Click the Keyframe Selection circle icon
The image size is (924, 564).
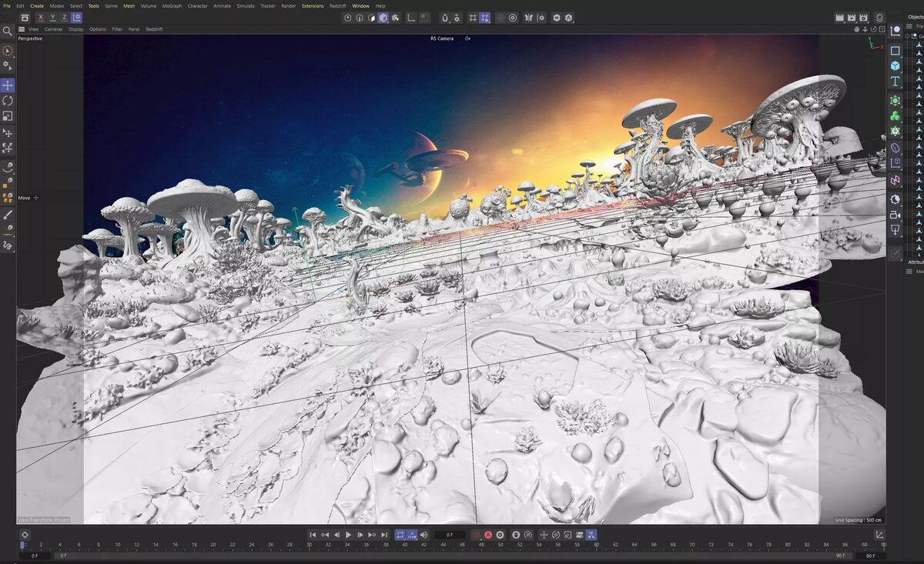coord(500,535)
